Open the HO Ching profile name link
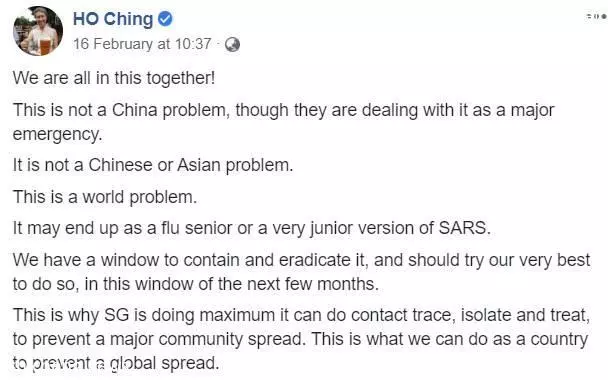608x380 pixels. pyautogui.click(x=113, y=19)
